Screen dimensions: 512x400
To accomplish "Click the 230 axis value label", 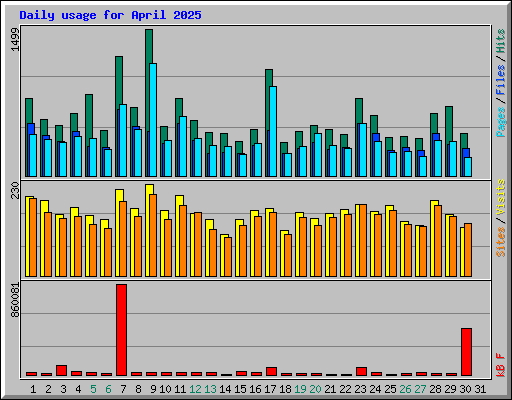I will (x=15, y=190).
